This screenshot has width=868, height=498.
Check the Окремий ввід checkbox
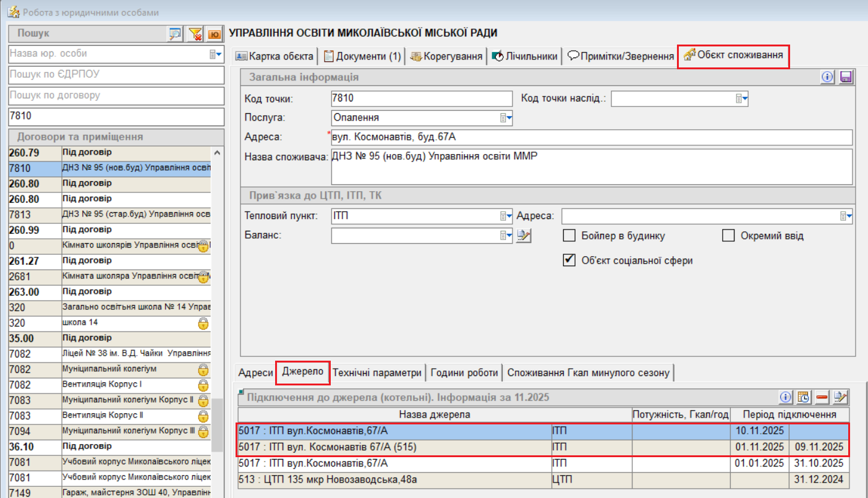pyautogui.click(x=728, y=236)
